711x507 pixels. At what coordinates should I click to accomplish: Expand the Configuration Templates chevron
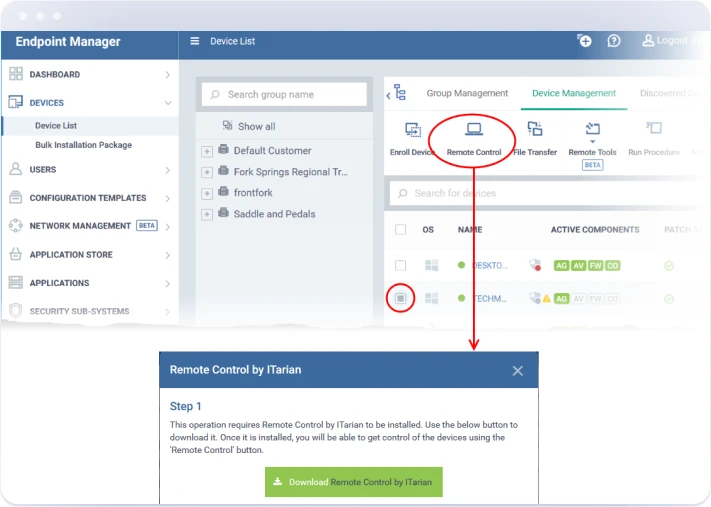[168, 199]
